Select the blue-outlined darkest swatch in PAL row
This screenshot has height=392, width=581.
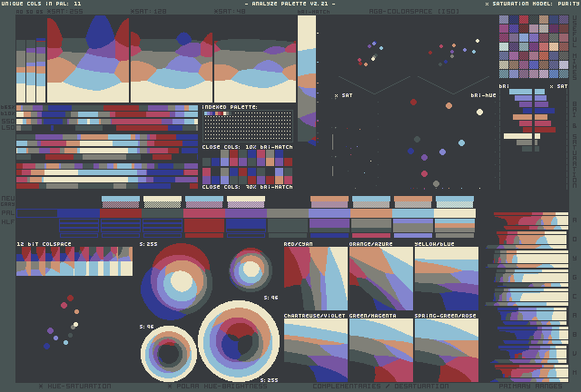coord(37,213)
